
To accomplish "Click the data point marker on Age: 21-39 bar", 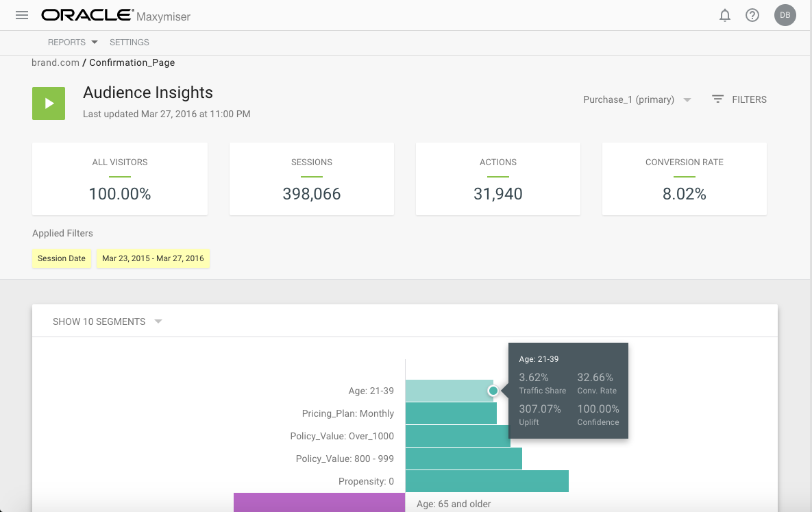I will coord(493,391).
